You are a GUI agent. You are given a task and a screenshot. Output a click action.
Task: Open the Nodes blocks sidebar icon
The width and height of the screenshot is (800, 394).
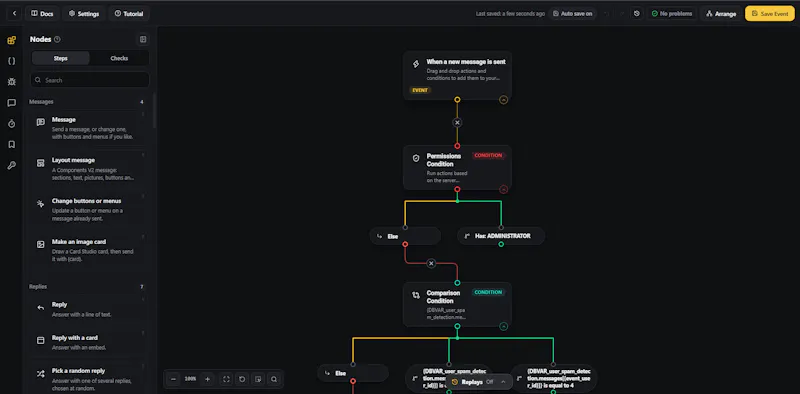tap(11, 40)
